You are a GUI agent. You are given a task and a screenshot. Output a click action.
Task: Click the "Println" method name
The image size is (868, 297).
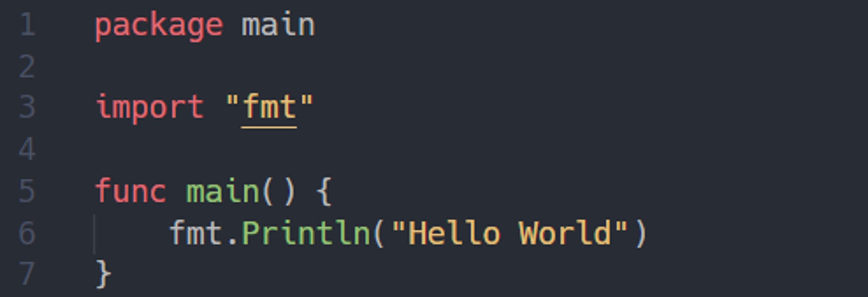306,233
